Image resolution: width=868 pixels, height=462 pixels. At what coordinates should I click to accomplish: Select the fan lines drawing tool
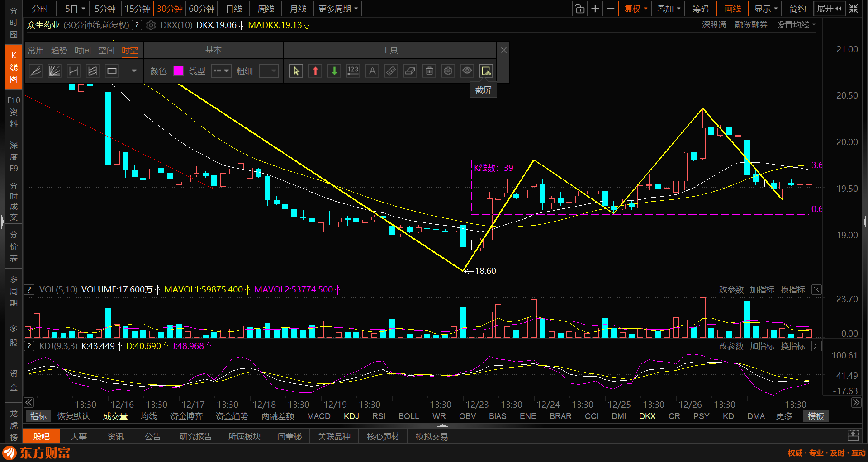tap(54, 71)
